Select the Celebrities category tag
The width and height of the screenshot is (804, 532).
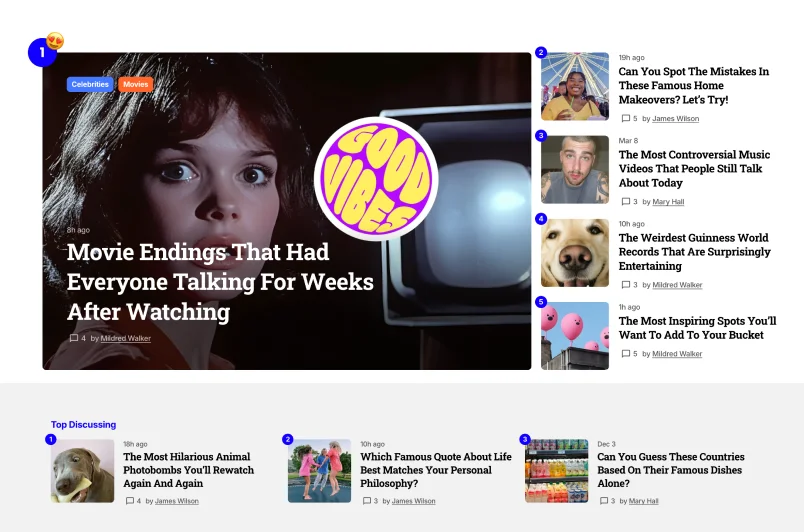(x=90, y=84)
